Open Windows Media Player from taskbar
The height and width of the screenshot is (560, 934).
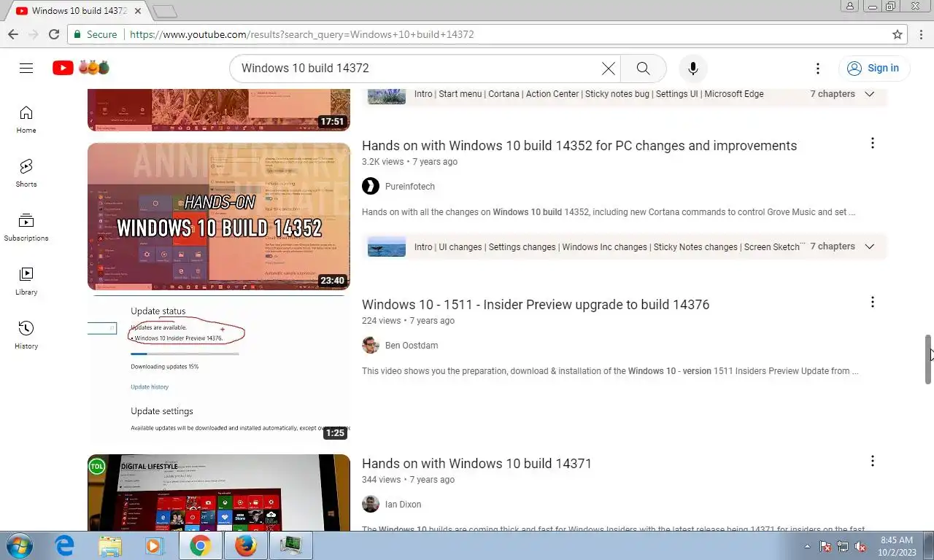tap(154, 545)
